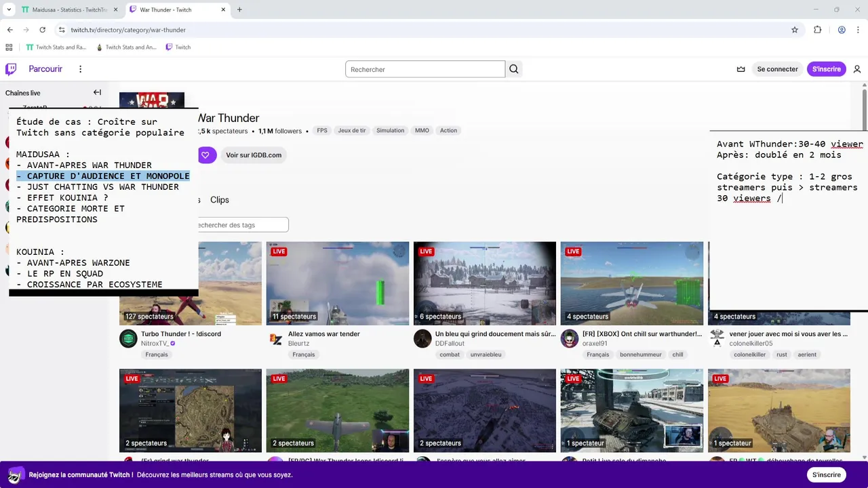Open the 6 spectateurs snowy stream thumbnail
The height and width of the screenshot is (488, 868).
[x=485, y=283]
